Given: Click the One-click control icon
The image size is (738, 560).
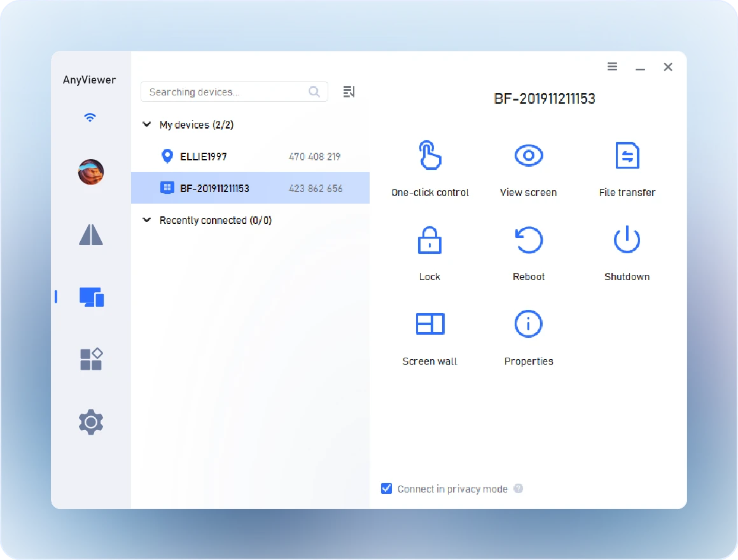Looking at the screenshot, I should pos(429,155).
